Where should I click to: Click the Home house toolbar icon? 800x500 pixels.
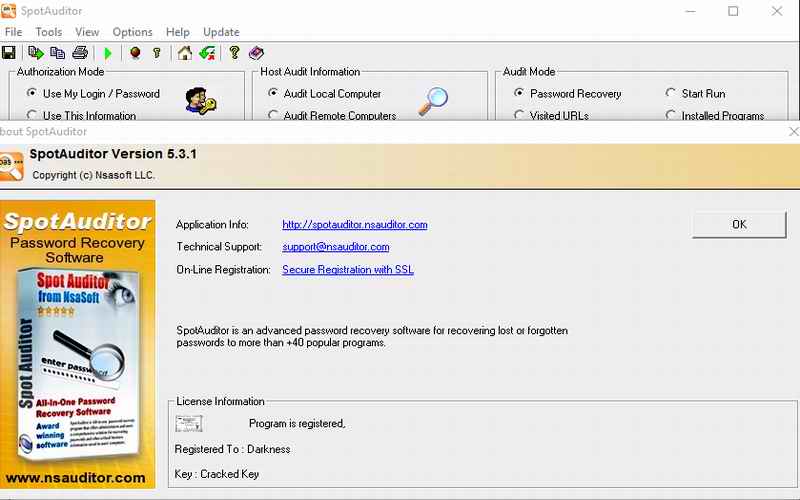185,53
